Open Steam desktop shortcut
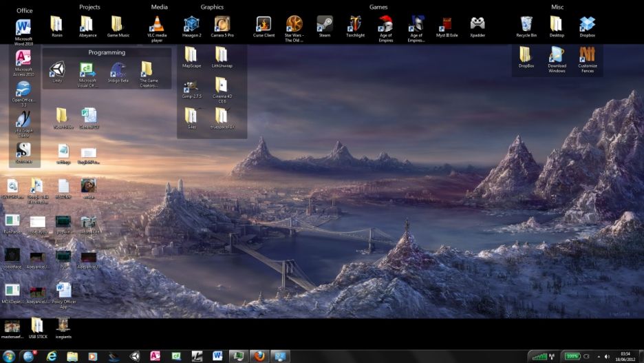The width and height of the screenshot is (644, 363). 325,27
